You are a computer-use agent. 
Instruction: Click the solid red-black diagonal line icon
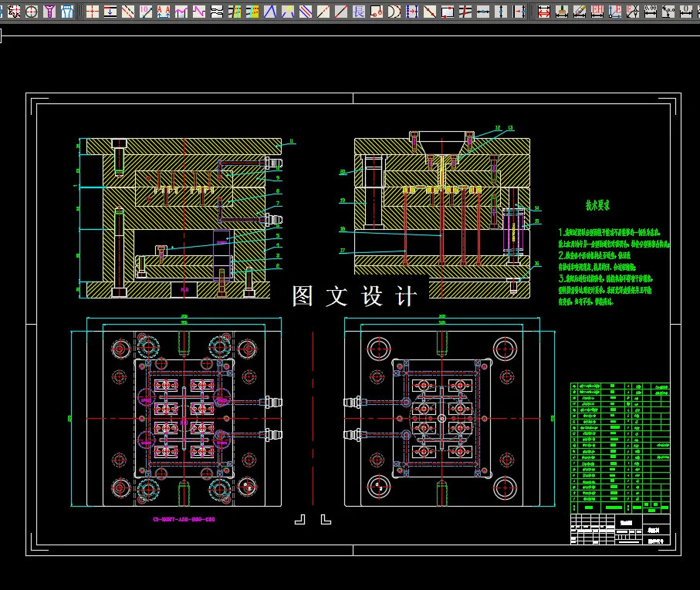coord(340,11)
